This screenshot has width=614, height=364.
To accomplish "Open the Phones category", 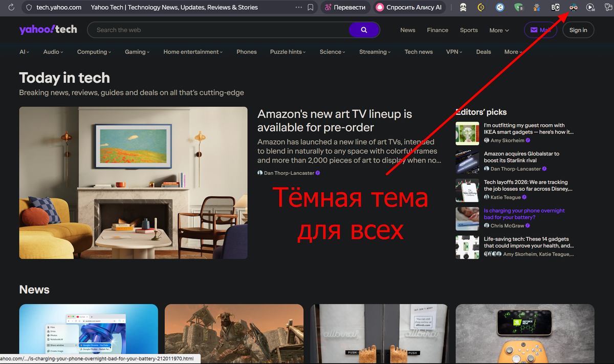I will coord(247,52).
